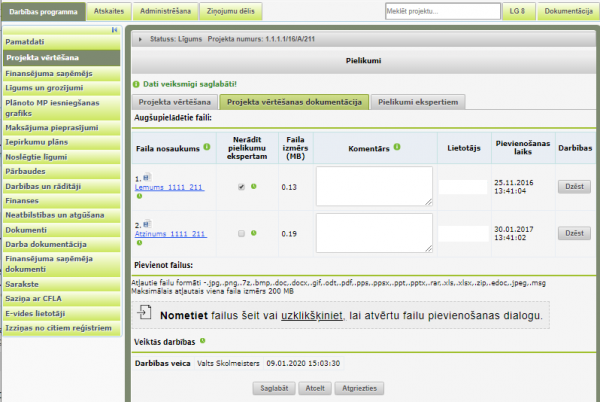Open the Darbības programma menu
The height and width of the screenshot is (402, 600).
point(43,11)
